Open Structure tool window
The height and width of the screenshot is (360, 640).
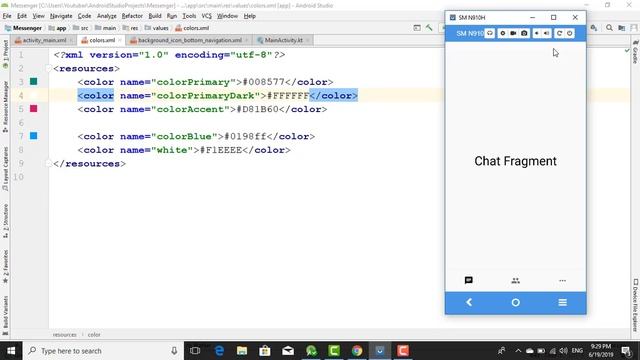[x=5, y=221]
